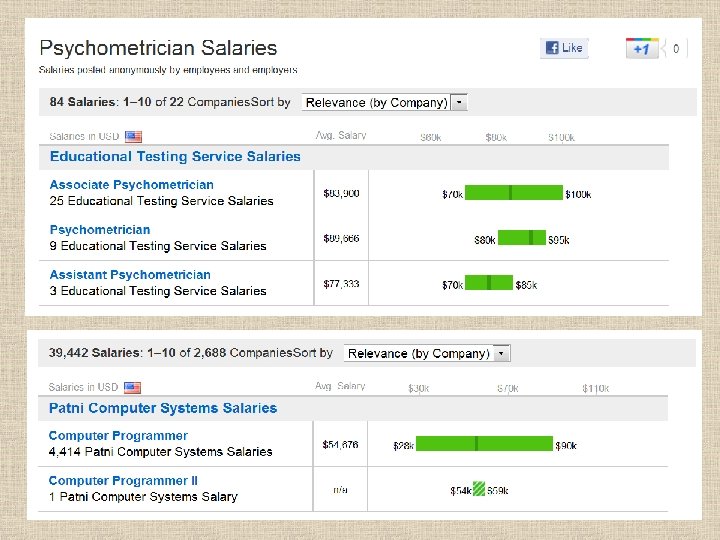The height and width of the screenshot is (540, 720).
Task: Open Assistant Psychometrician salary link
Action: point(130,275)
